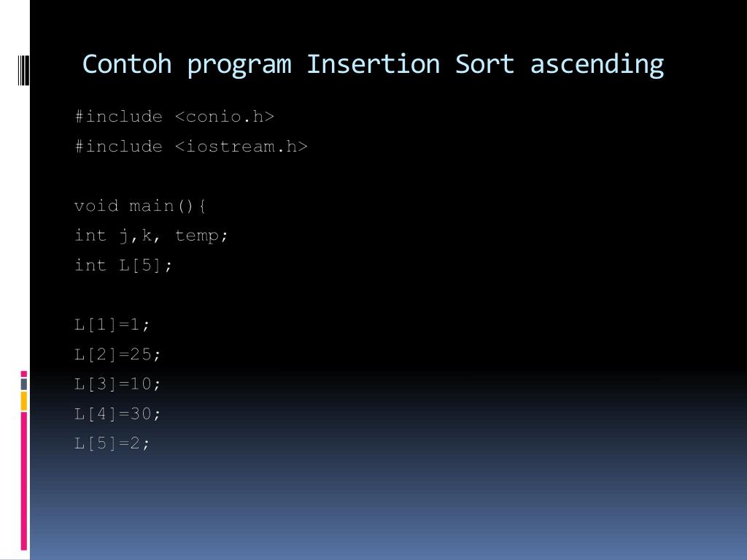Click the word 'Contoh' in the title
Screen dimensions: 747x560
(x=127, y=64)
